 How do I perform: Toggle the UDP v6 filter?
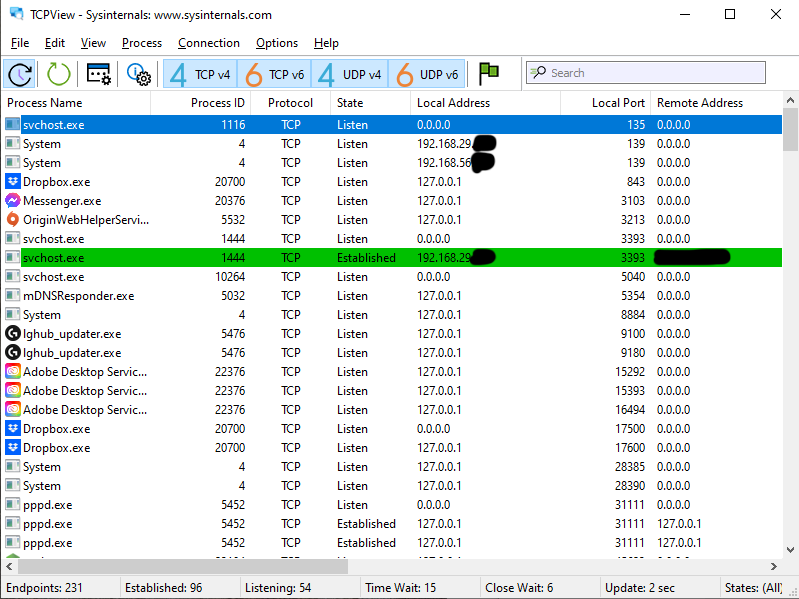tap(427, 74)
